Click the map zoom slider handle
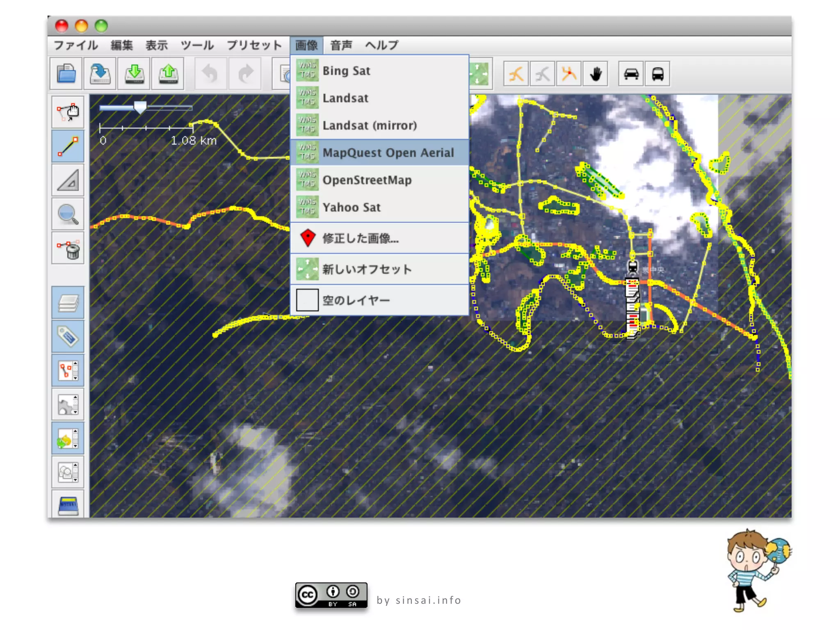 point(140,107)
